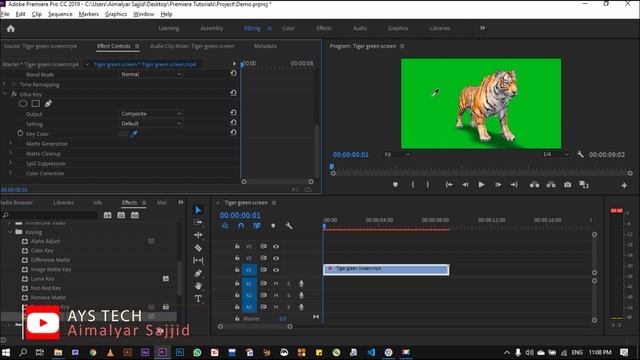Play the program monitor video
The image size is (640, 360).
pyautogui.click(x=482, y=185)
